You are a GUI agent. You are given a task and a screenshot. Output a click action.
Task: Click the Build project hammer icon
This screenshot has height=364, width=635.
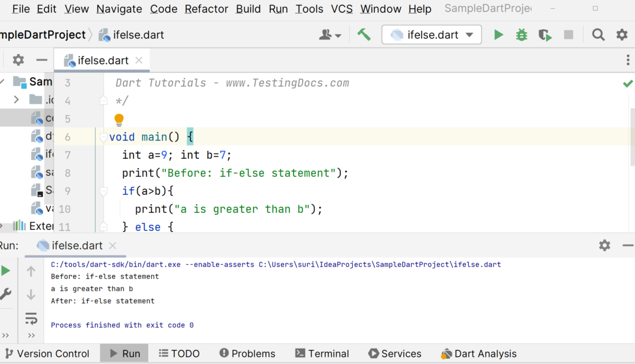[364, 34]
